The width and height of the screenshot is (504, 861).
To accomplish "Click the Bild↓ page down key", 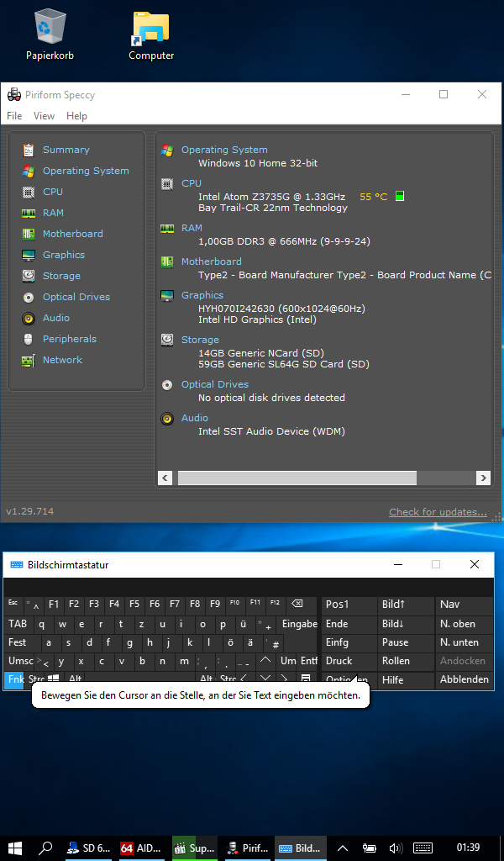I will (406, 624).
